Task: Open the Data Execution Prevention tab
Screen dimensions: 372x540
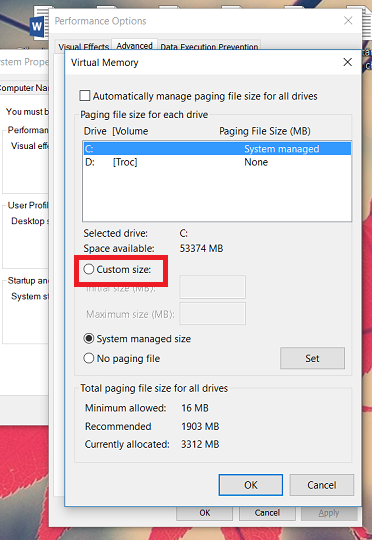Action: (x=209, y=47)
